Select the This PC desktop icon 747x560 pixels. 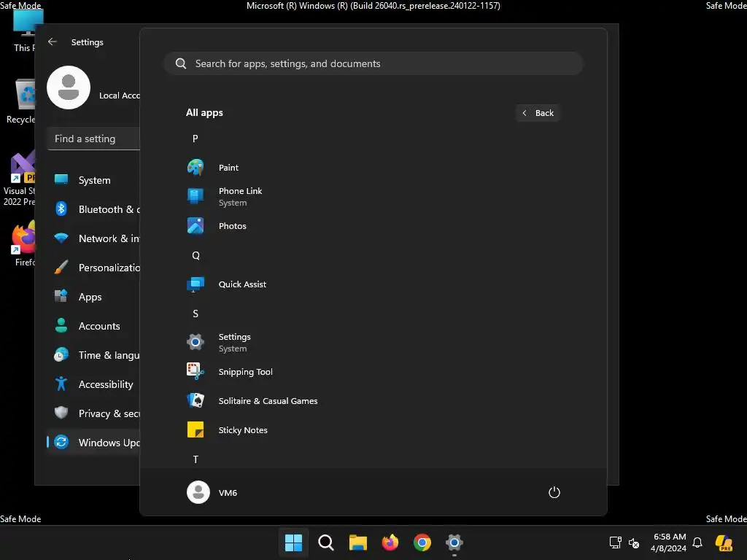[25, 30]
